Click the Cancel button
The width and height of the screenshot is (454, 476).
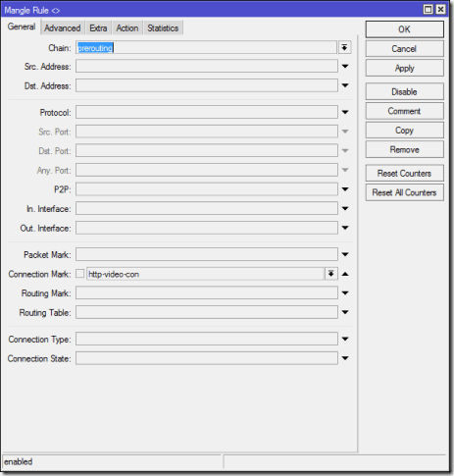coord(404,49)
